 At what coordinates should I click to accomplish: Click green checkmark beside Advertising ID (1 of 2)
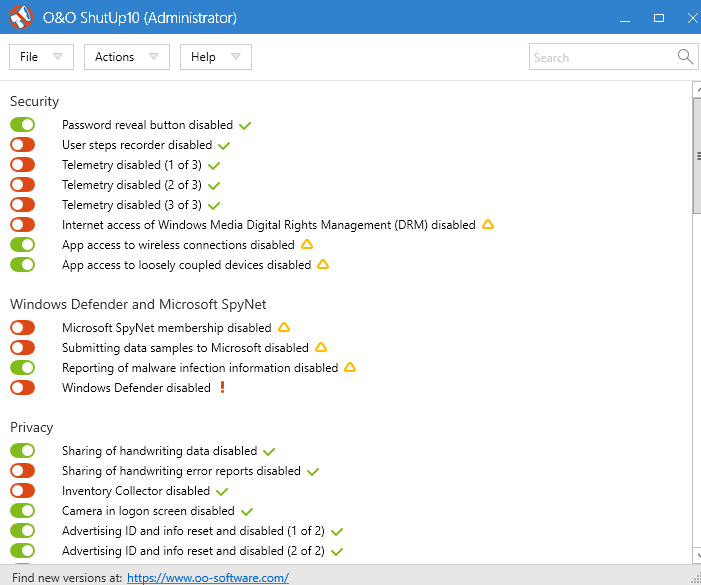pyautogui.click(x=337, y=532)
